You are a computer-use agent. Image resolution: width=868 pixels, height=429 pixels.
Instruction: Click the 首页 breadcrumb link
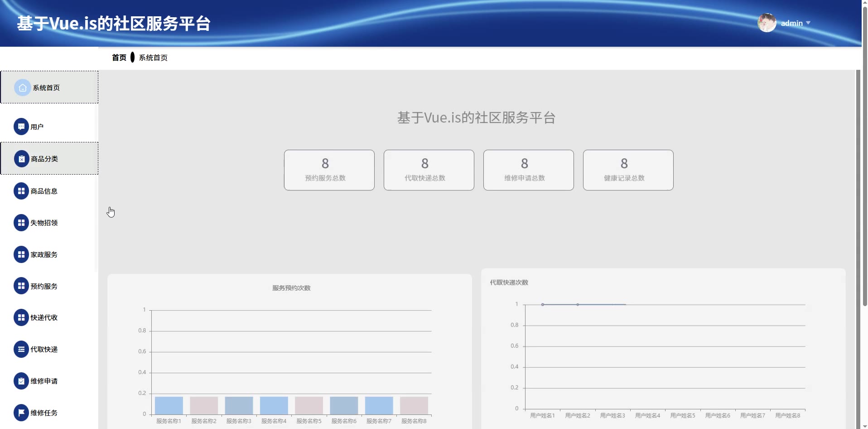(x=119, y=58)
